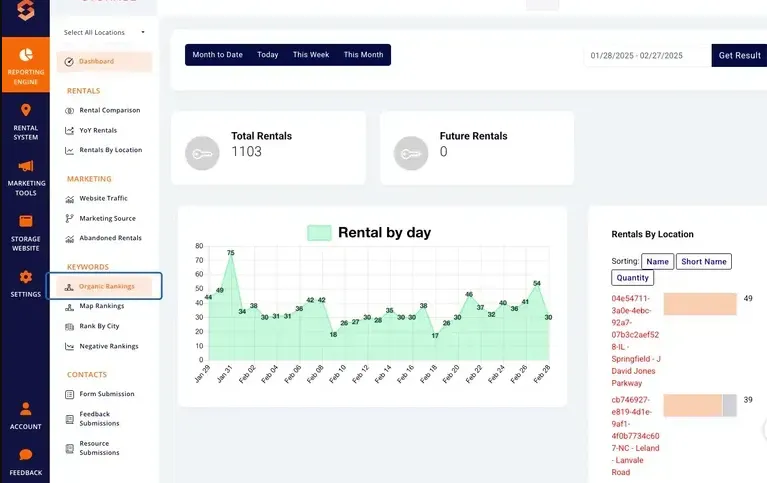The image size is (767, 483).
Task: Select the Month to Date tab
Action: tap(217, 55)
